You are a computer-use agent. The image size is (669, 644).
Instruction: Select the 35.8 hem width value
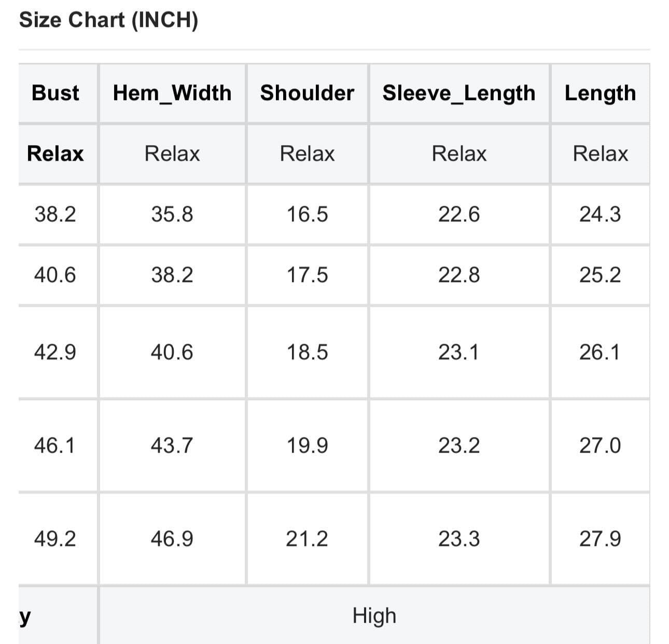(172, 214)
